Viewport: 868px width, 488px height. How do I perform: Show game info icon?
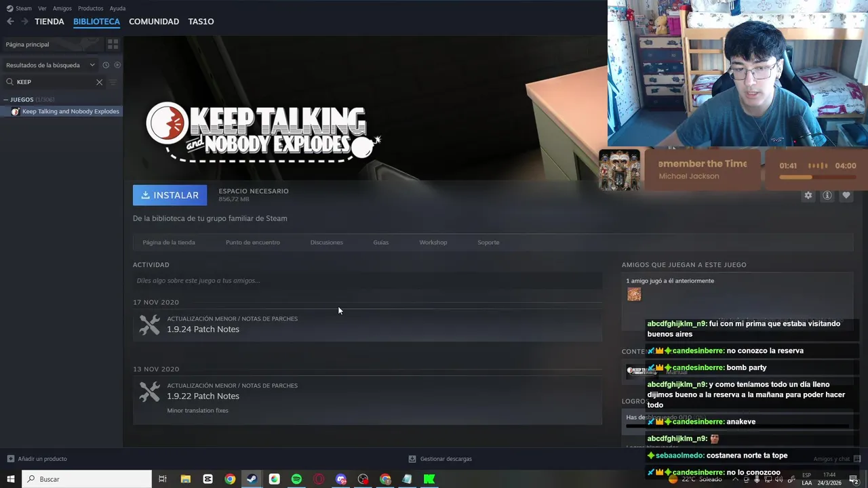point(827,195)
